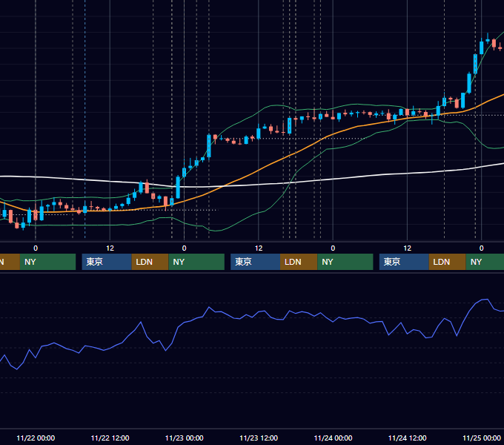This screenshot has width=504, height=445.
Task: Click the 11/23 00:00 date label
Action: pos(184,438)
